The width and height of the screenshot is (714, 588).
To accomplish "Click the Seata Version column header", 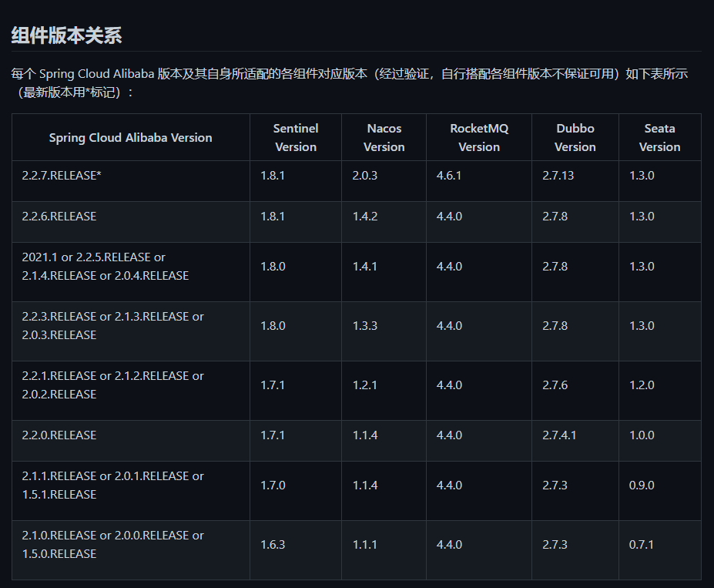I will [659, 137].
